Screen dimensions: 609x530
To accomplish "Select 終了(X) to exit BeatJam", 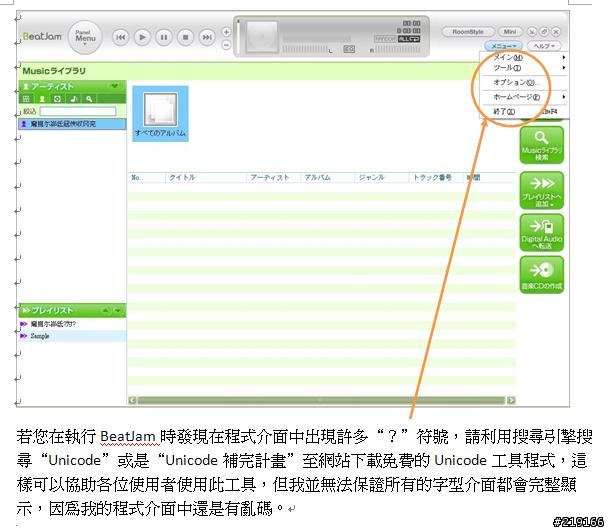I will (x=524, y=111).
